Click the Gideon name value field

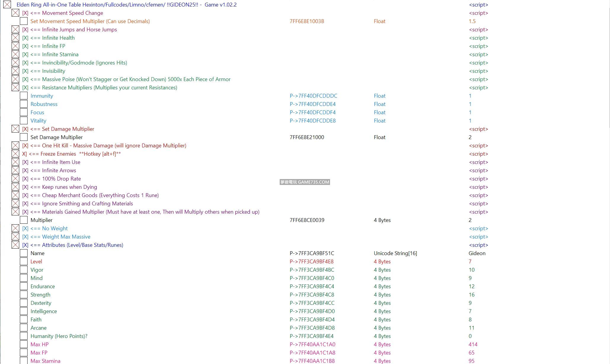[x=477, y=253]
